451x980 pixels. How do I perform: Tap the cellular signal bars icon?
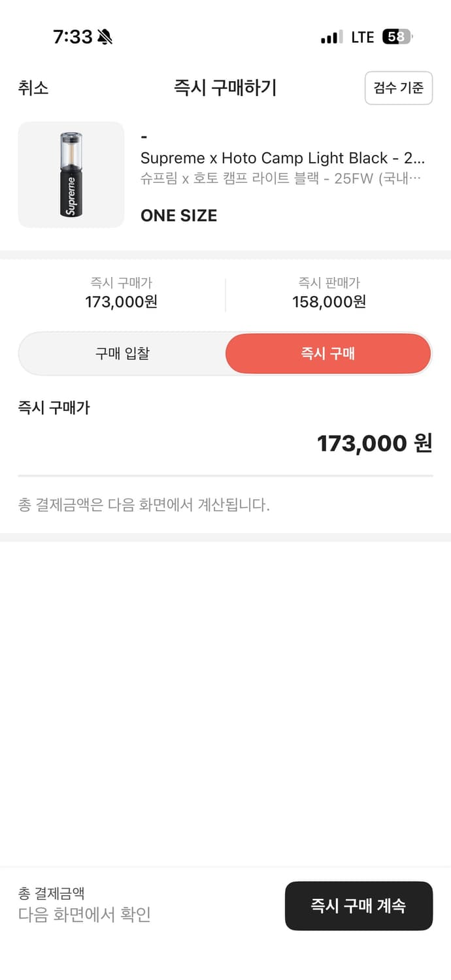click(x=331, y=37)
